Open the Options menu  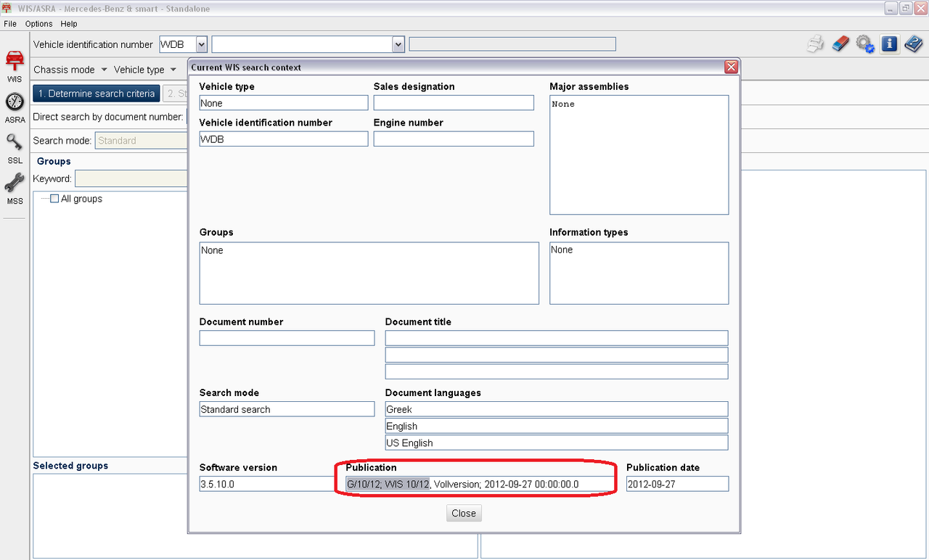tap(38, 24)
